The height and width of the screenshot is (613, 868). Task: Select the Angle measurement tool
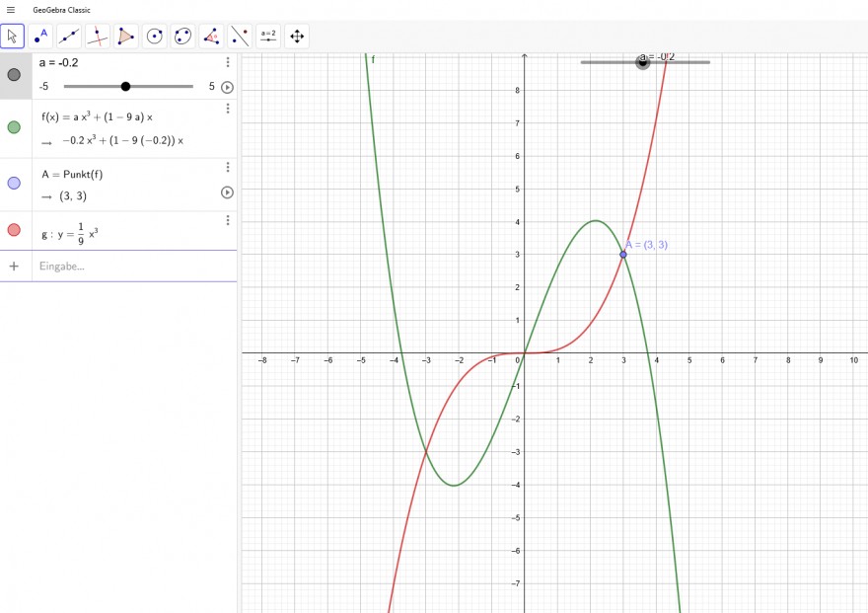[x=211, y=37]
